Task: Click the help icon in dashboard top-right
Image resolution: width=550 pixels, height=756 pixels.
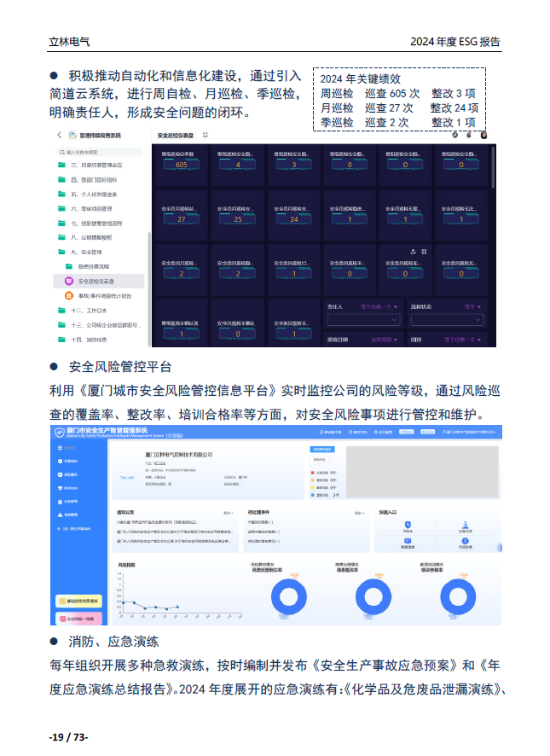Action: 455,135
